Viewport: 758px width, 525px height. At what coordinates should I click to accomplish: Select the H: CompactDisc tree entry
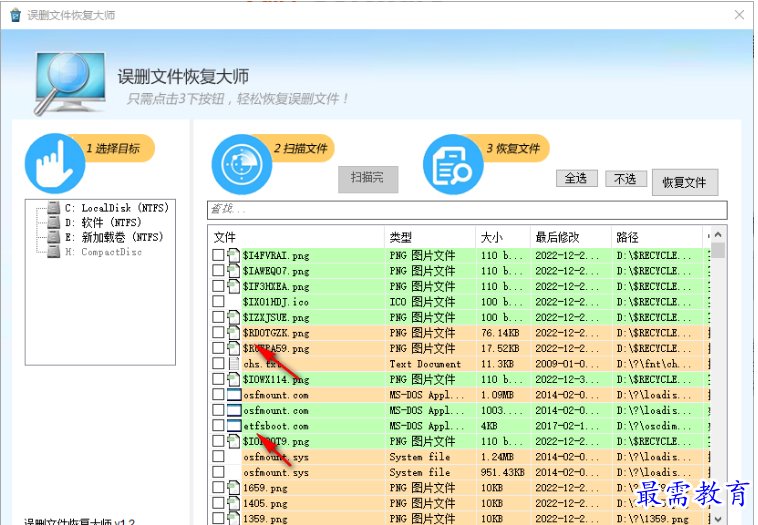pyautogui.click(x=103, y=251)
